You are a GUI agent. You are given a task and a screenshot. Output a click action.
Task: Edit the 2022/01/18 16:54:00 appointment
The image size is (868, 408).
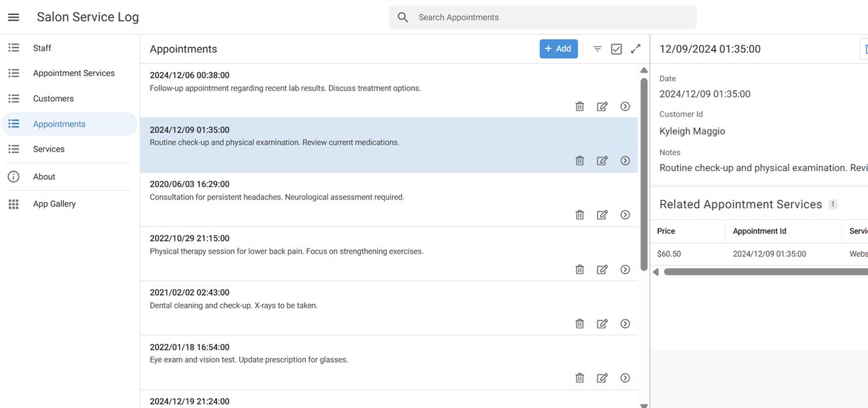tap(603, 377)
